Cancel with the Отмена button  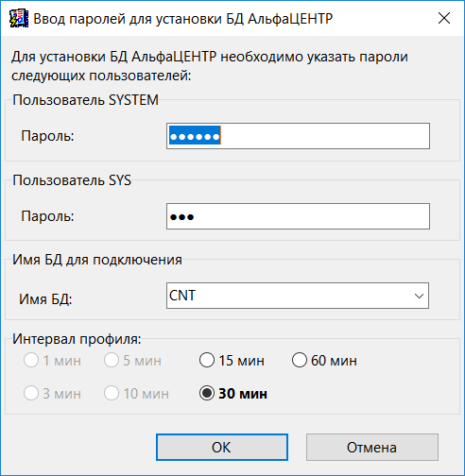pyautogui.click(x=372, y=447)
